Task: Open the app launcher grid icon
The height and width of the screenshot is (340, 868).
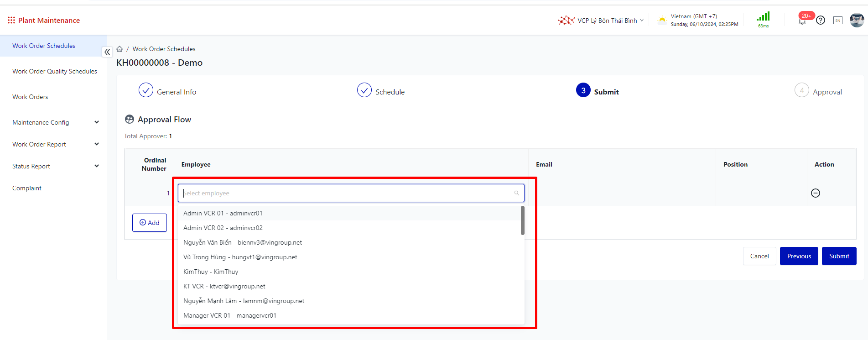Action: tap(11, 20)
